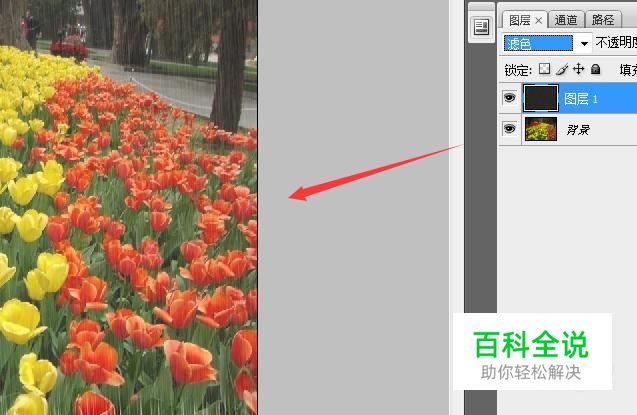Switch to the 图层 (Layers) tab
637x415 pixels.
coord(519,20)
